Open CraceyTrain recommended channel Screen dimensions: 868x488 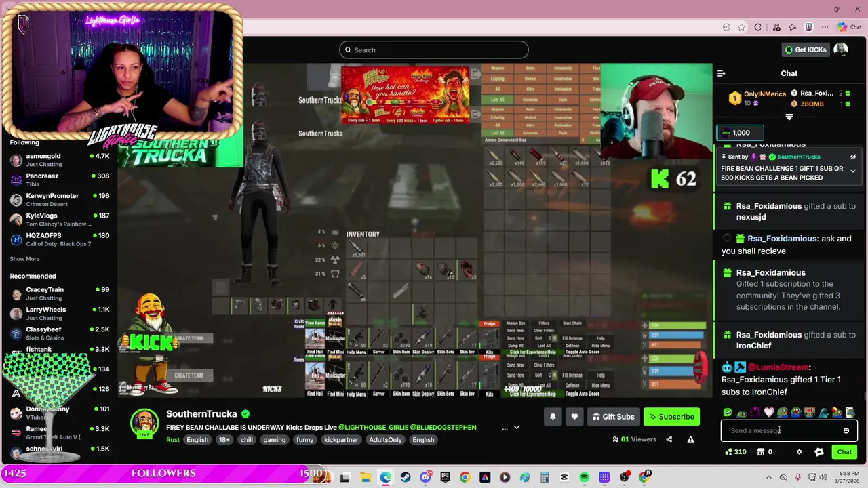click(60, 293)
